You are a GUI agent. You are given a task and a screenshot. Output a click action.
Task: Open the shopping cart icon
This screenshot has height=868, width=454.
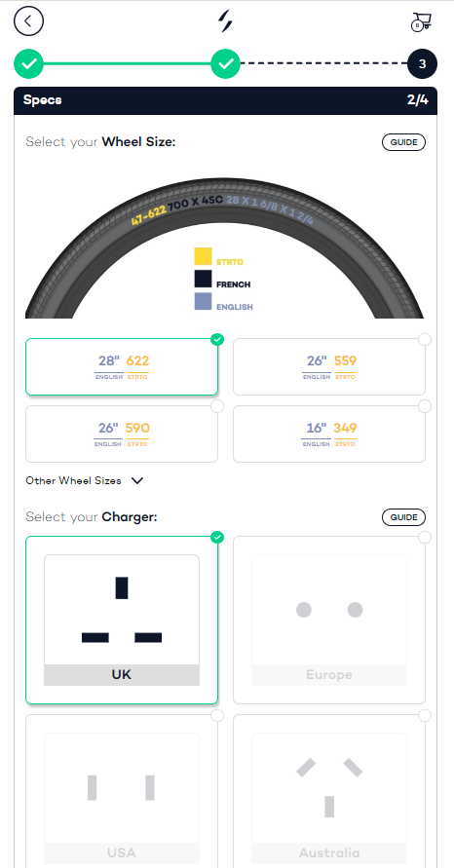coord(421,22)
